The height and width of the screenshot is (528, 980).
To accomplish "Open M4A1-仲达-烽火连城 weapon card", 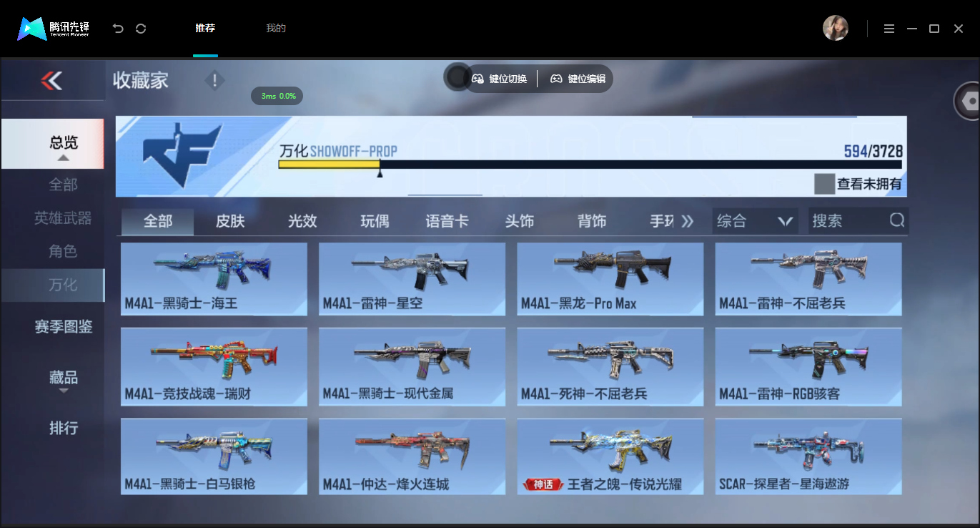I will click(412, 456).
